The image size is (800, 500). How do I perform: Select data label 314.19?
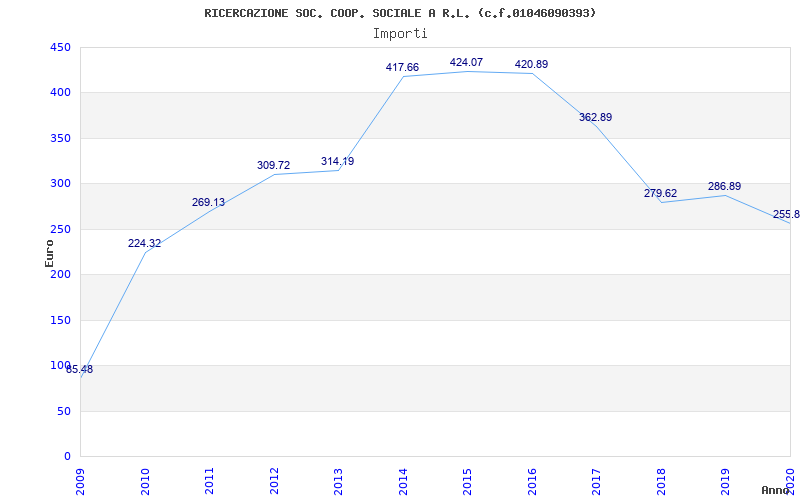pos(337,161)
